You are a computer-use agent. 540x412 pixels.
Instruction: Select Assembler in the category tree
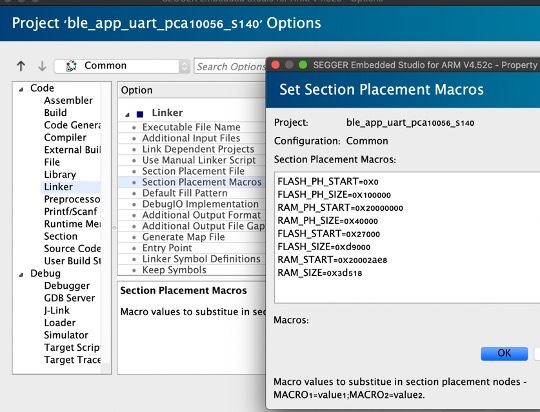[68, 100]
